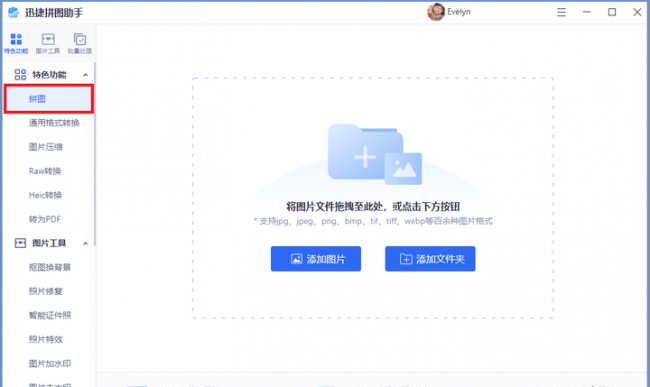Open 抠图换背景 in the sidebar
The width and height of the screenshot is (650, 387).
(x=49, y=267)
